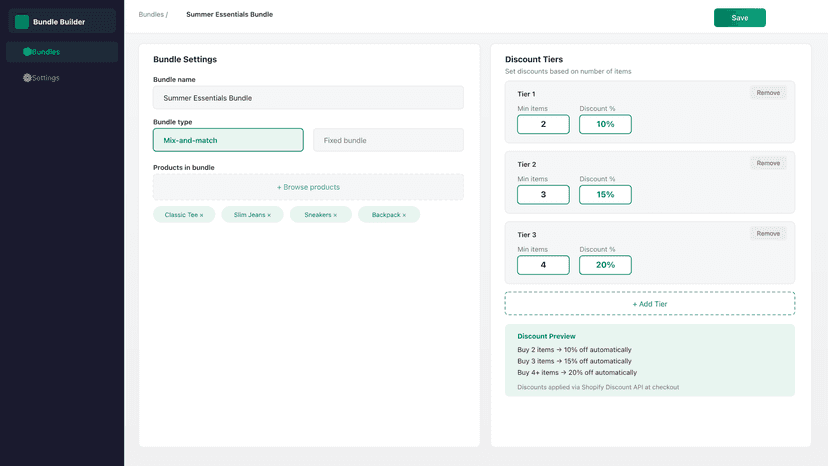Click the Settings gear icon in sidebar
The height and width of the screenshot is (466, 828).
click(27, 78)
